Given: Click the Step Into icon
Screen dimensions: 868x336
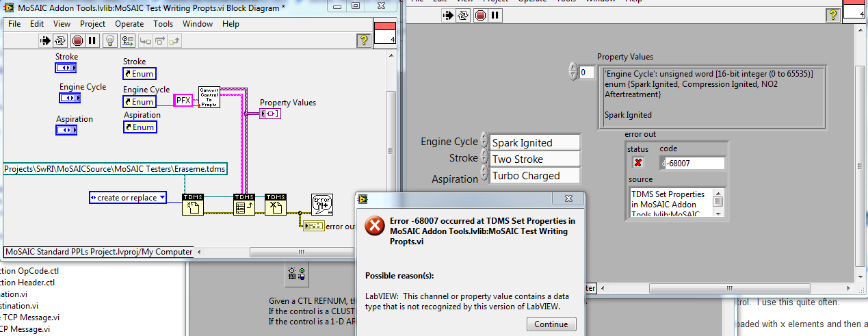Looking at the screenshot, I should [x=145, y=41].
